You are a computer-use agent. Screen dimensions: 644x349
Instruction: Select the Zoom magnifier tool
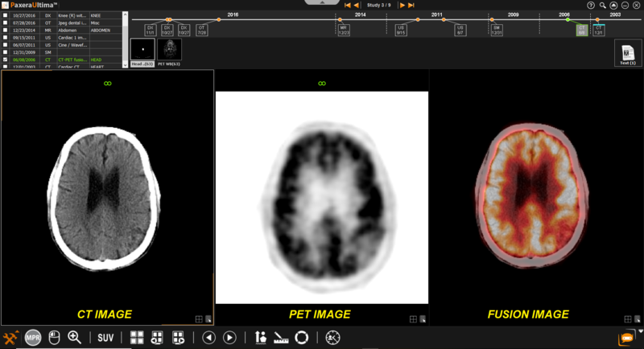(x=75, y=338)
